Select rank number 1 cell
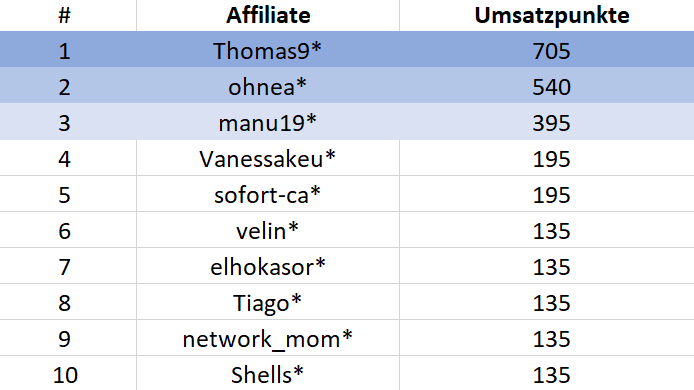 click(x=65, y=50)
